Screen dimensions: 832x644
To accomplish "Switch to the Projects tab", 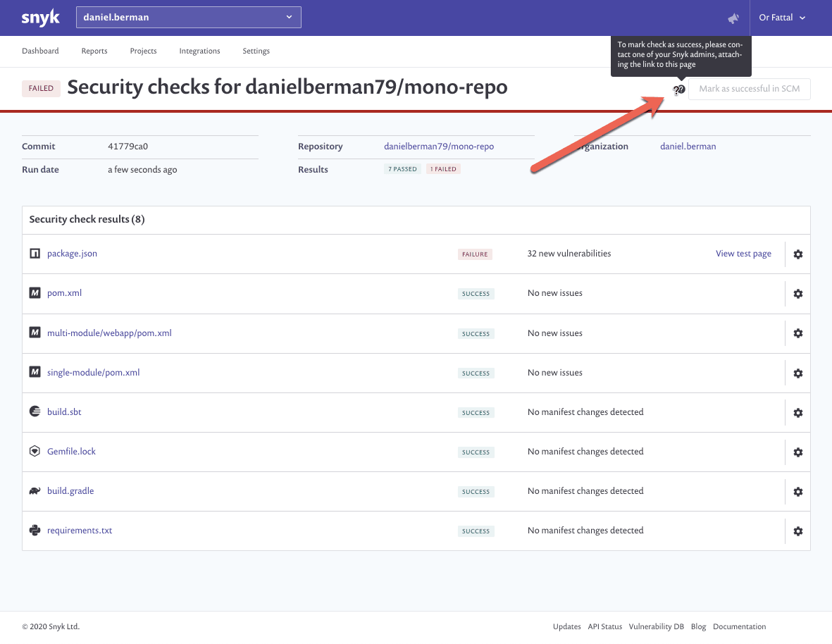I will click(x=143, y=51).
